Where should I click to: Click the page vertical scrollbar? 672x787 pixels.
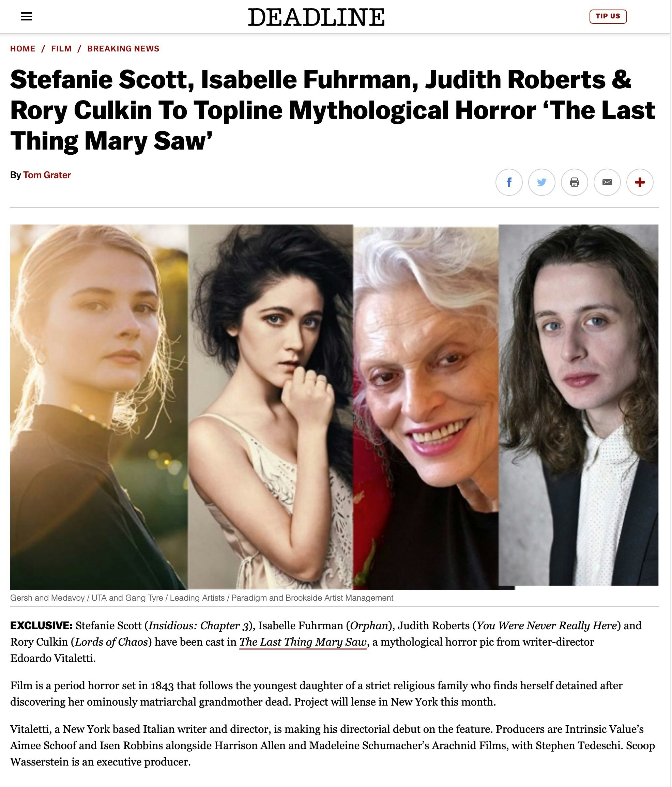671,393
